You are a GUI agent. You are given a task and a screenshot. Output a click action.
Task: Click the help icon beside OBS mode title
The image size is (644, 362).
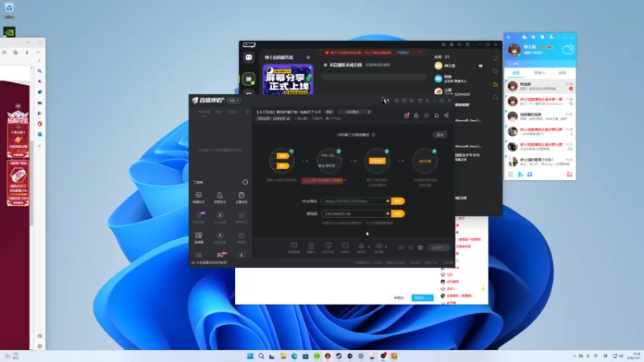pyautogui.click(x=374, y=134)
